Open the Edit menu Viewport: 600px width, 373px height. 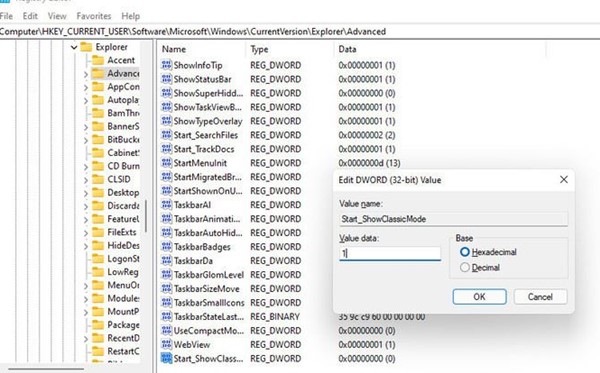(30, 16)
